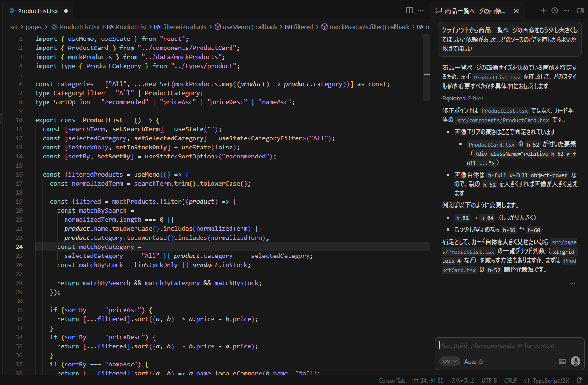Click the word useMemo on line 1
The image size is (588, 385).
[81, 39]
